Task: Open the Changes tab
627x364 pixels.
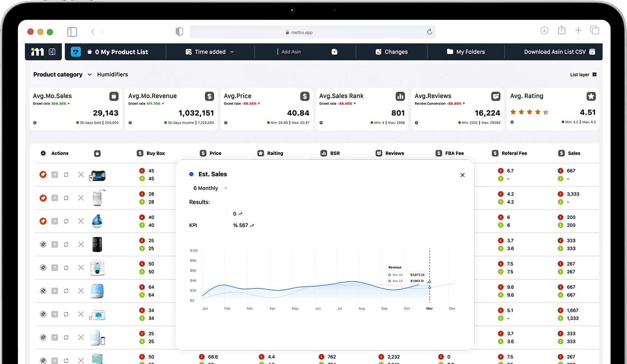Action: pos(391,52)
